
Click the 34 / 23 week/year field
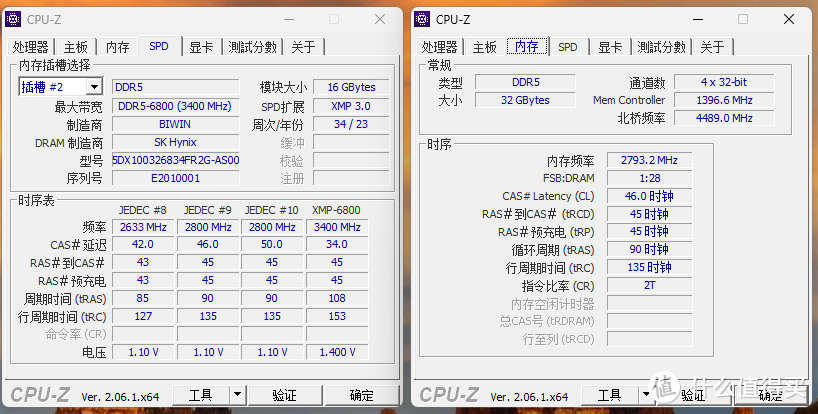[x=351, y=124]
